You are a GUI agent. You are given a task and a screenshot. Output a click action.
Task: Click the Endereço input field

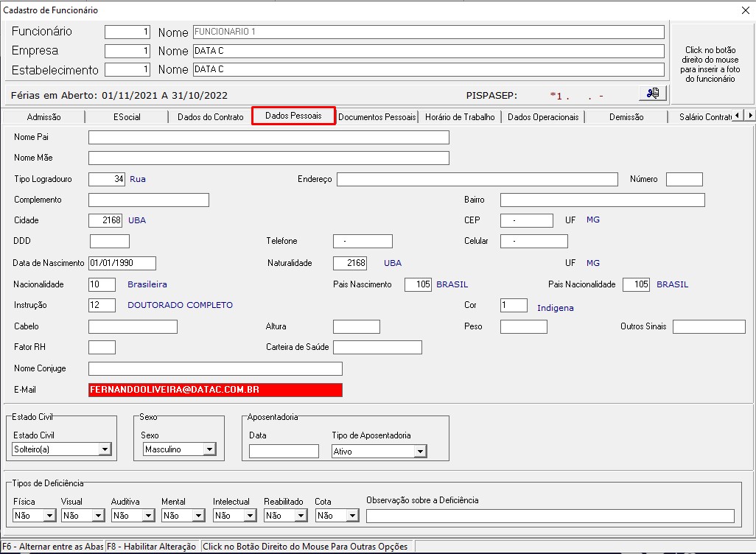point(477,179)
